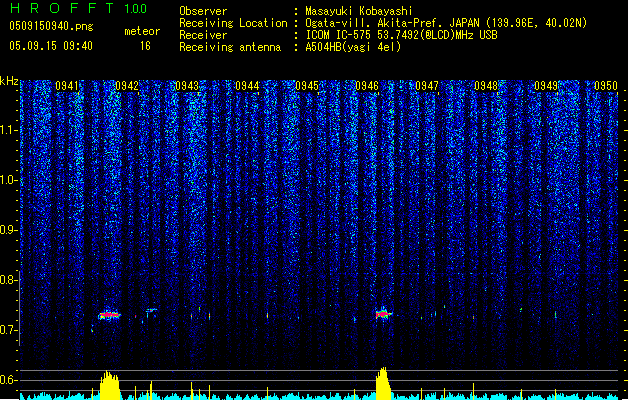Click the A504HB(yagi 4el) antenna value
629x400 pixels.
click(x=353, y=47)
